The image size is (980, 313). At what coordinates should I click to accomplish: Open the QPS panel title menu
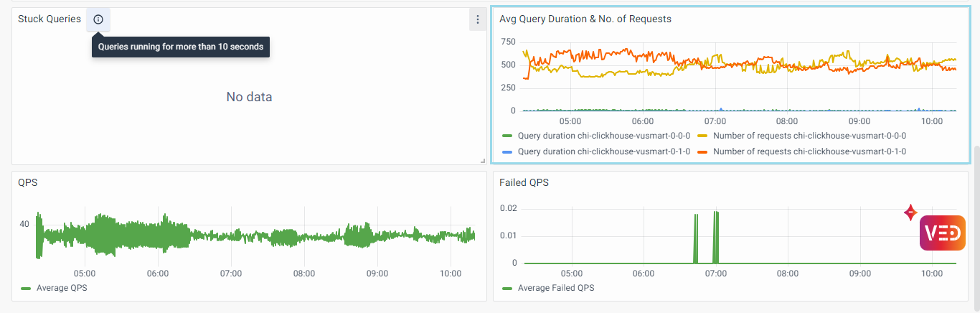click(x=28, y=182)
